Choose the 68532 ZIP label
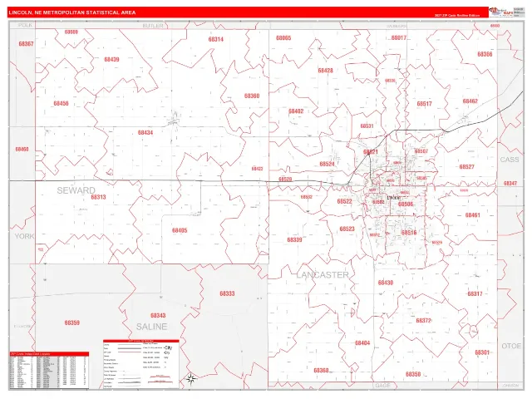 (307, 197)
